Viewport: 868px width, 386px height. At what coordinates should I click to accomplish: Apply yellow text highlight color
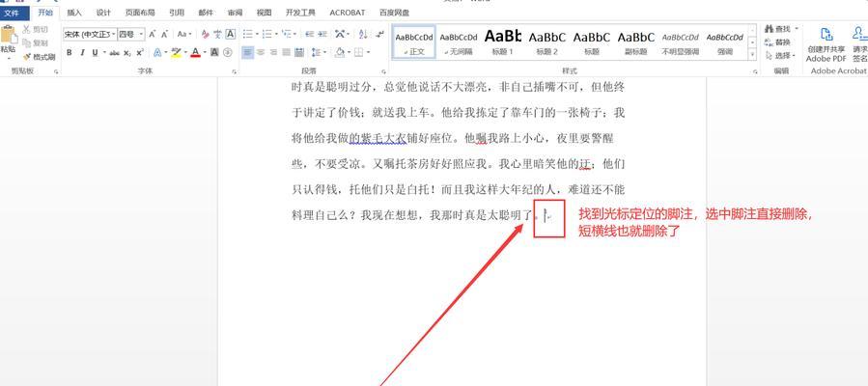[176, 52]
